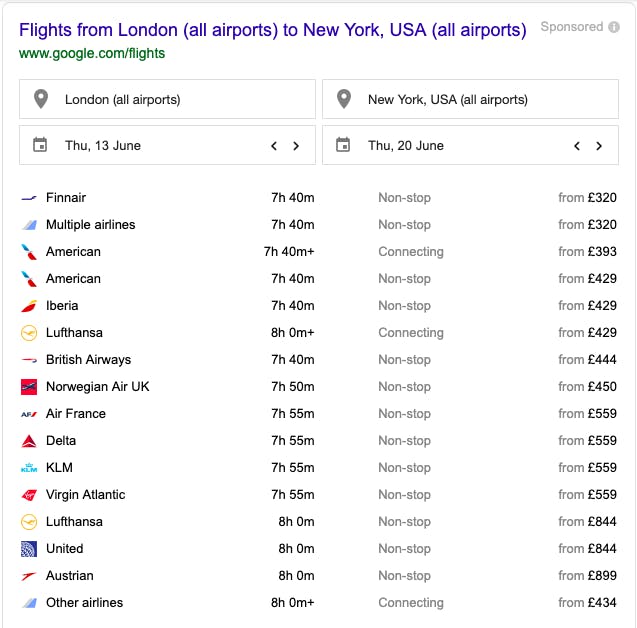637x628 pixels.
Task: Click the Delta airline logo
Action: tap(29, 441)
